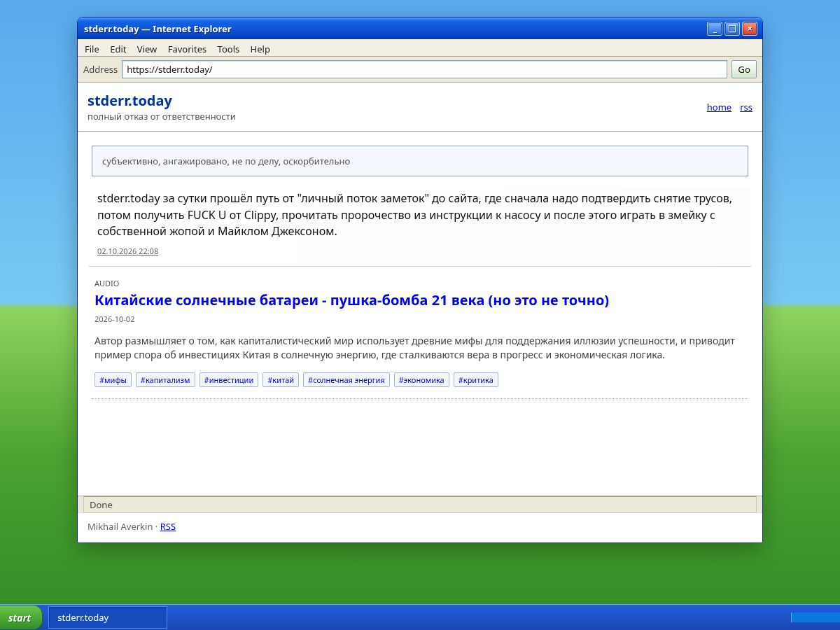
Task: Open the File menu
Action: click(92, 49)
